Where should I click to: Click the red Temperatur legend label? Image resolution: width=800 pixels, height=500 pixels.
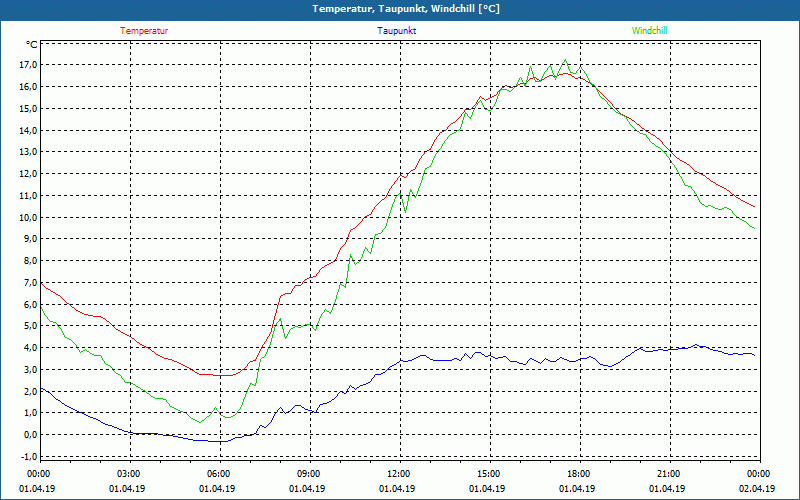point(144,31)
